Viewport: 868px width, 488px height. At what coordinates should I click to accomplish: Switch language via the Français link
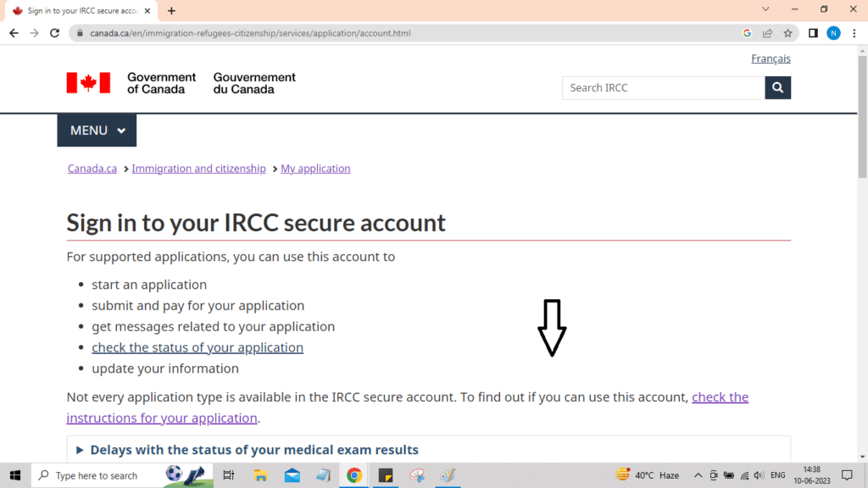771,58
